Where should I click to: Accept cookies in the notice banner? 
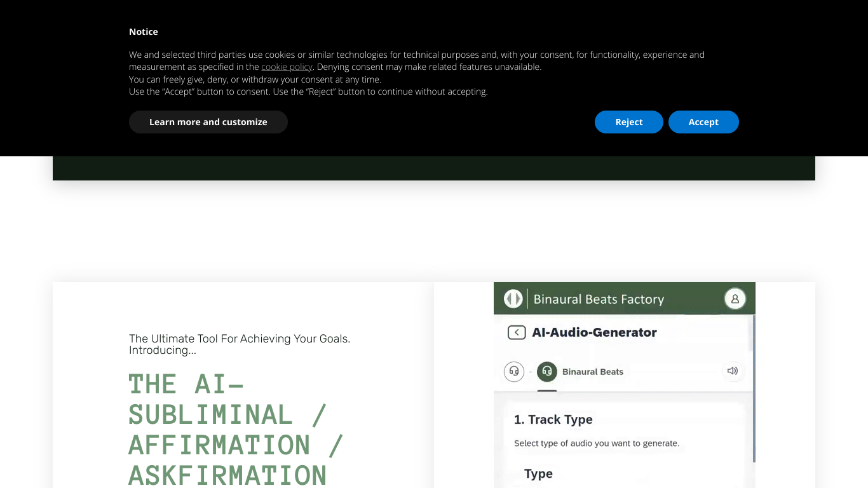click(x=703, y=122)
